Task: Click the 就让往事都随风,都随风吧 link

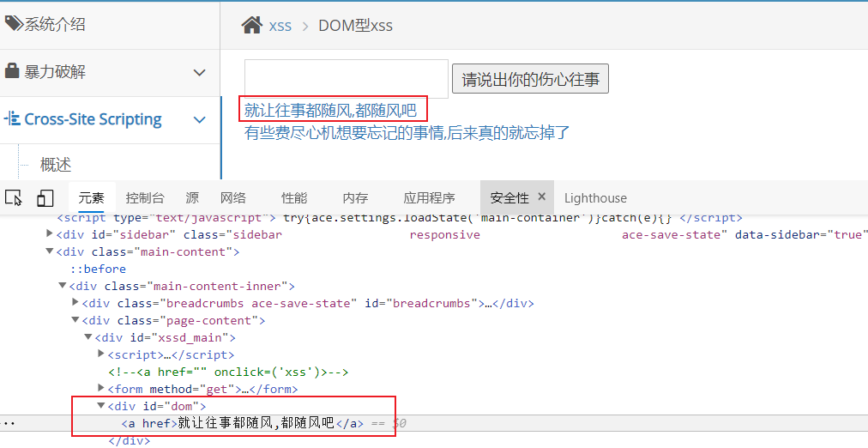Action: coord(329,110)
